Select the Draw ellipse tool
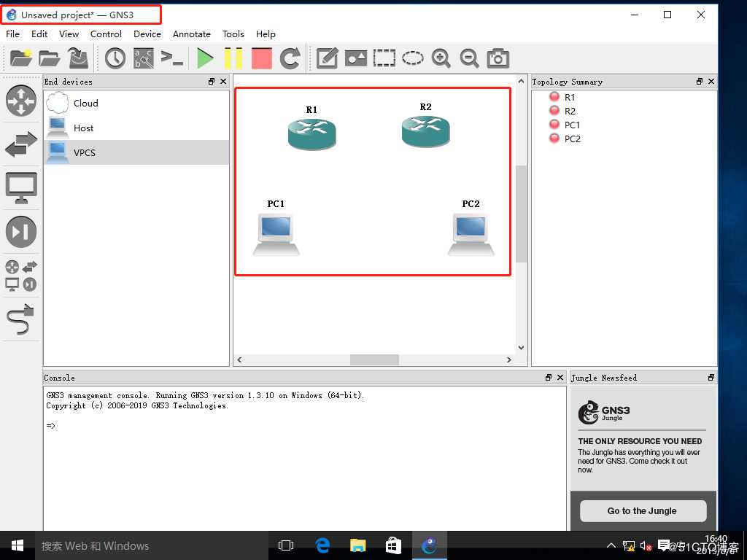This screenshot has height=560, width=747. pyautogui.click(x=413, y=58)
